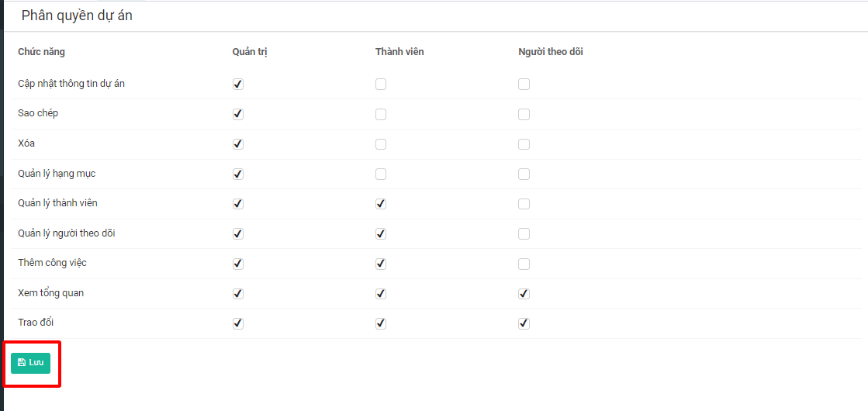This screenshot has width=868, height=411.
Task: Click the Lưu save button
Action: 30,363
